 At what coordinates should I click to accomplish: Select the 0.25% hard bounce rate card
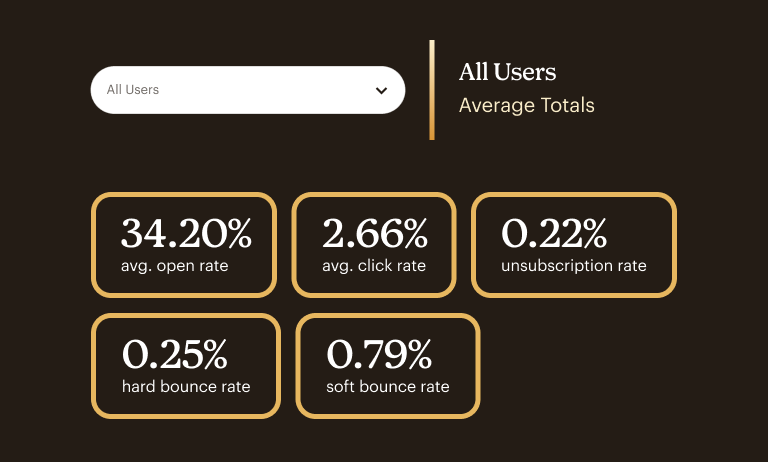click(x=186, y=365)
